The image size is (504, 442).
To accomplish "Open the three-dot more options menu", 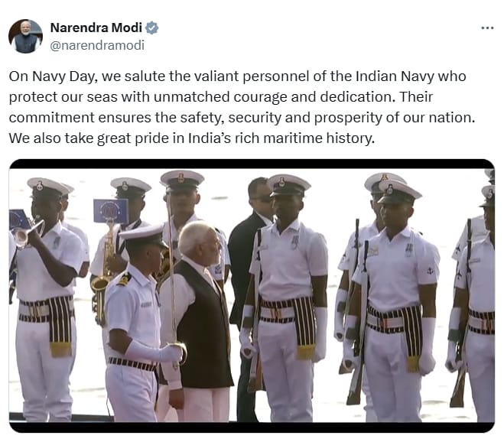I will coord(487,28).
